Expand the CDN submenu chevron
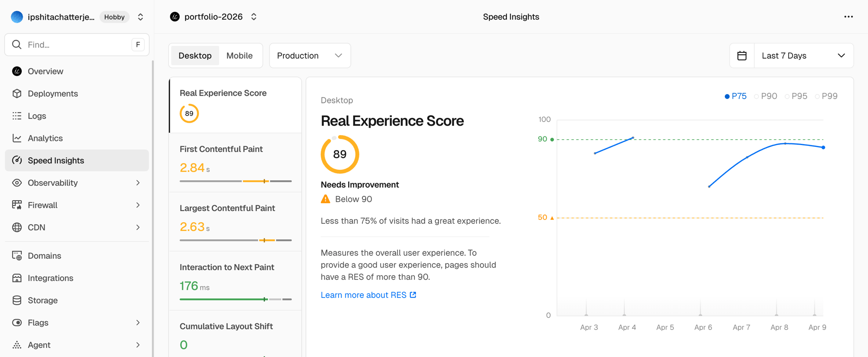Image resolution: width=868 pixels, height=357 pixels. click(138, 227)
